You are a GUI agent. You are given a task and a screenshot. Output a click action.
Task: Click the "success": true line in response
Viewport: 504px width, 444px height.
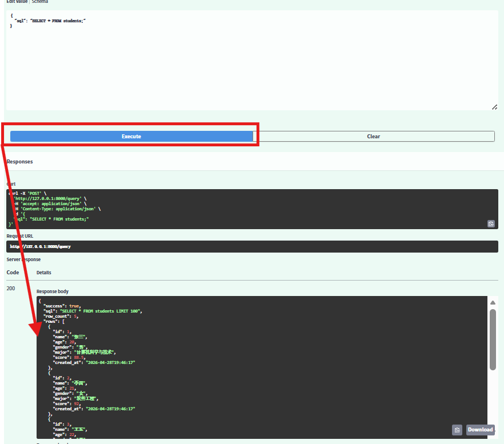click(62, 306)
